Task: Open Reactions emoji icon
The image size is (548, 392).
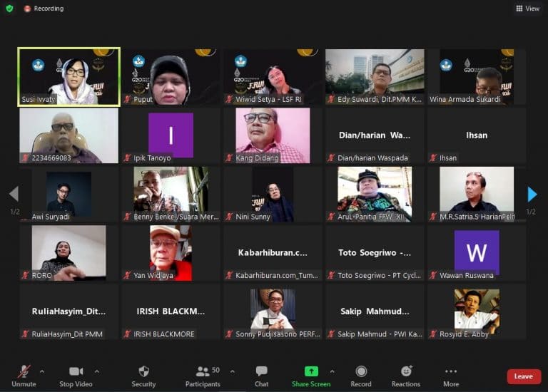Action: [406, 371]
